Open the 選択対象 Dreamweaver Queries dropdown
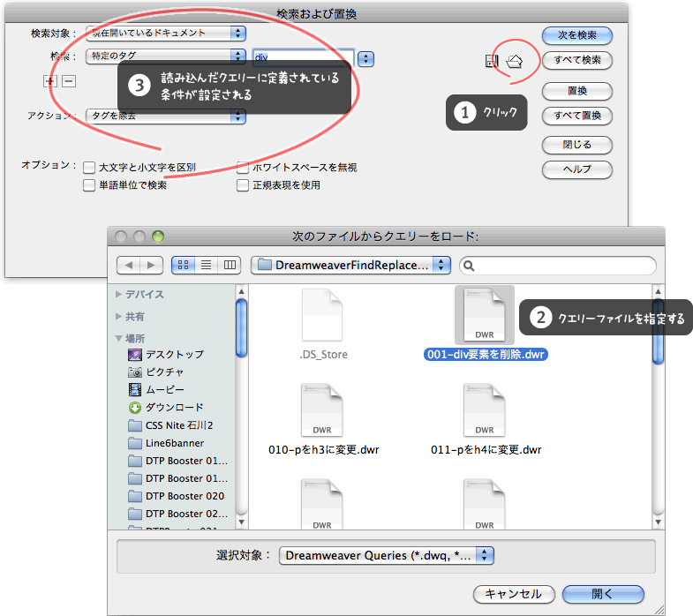 pos(387,555)
